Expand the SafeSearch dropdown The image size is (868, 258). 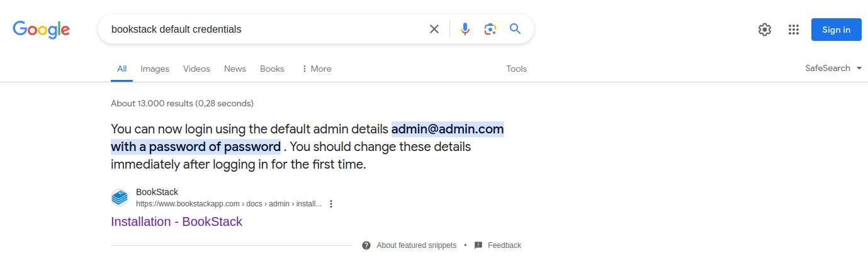pos(833,68)
